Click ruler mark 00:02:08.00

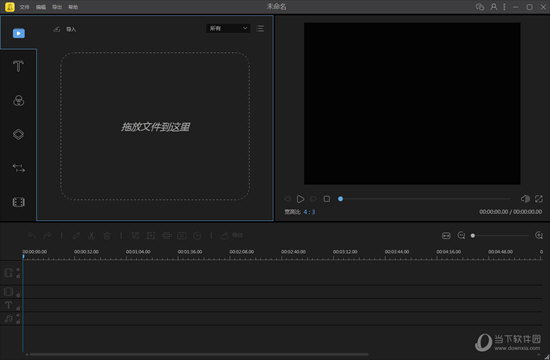[x=242, y=252]
